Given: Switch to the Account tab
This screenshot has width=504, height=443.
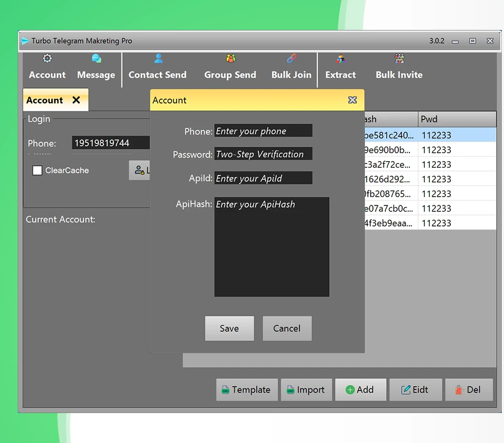Looking at the screenshot, I should [x=56, y=100].
